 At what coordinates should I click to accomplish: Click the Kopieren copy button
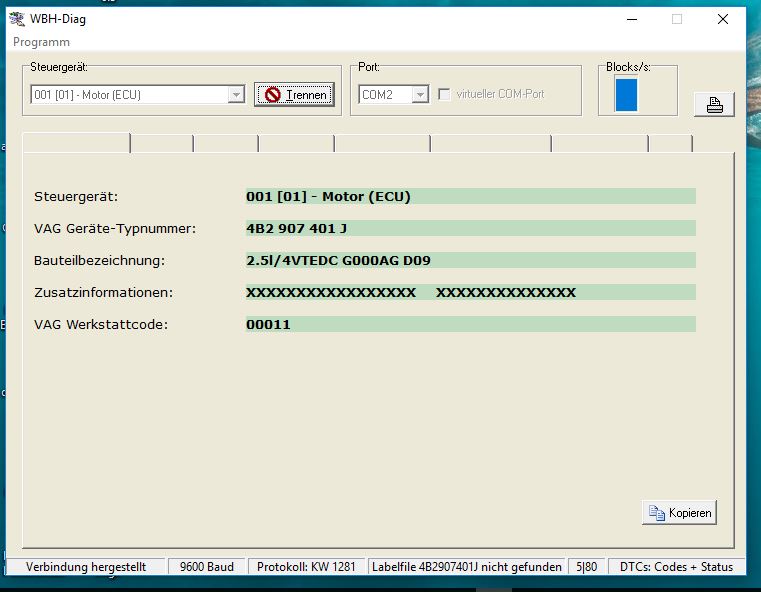click(x=679, y=513)
